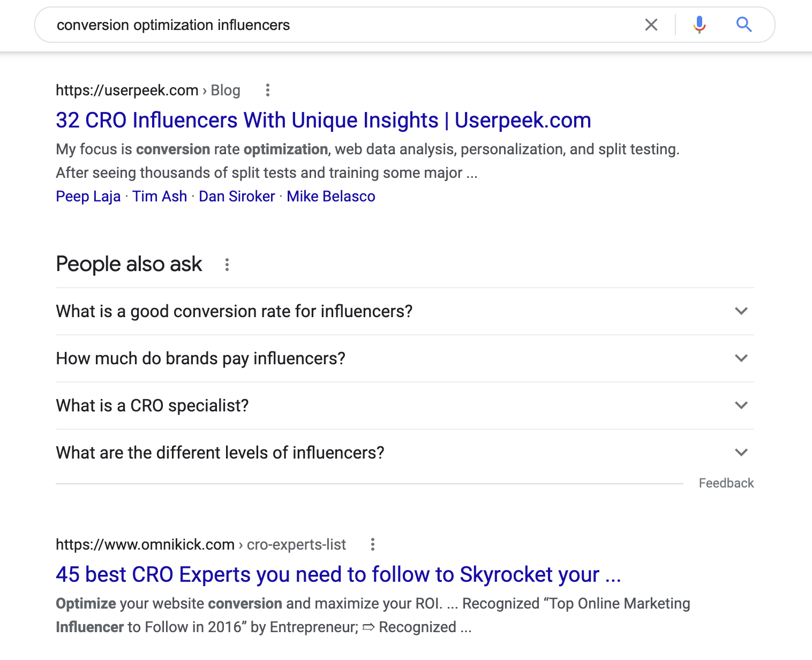
Task: Click 'How much do brands pay influencers?' question text
Action: pos(200,358)
